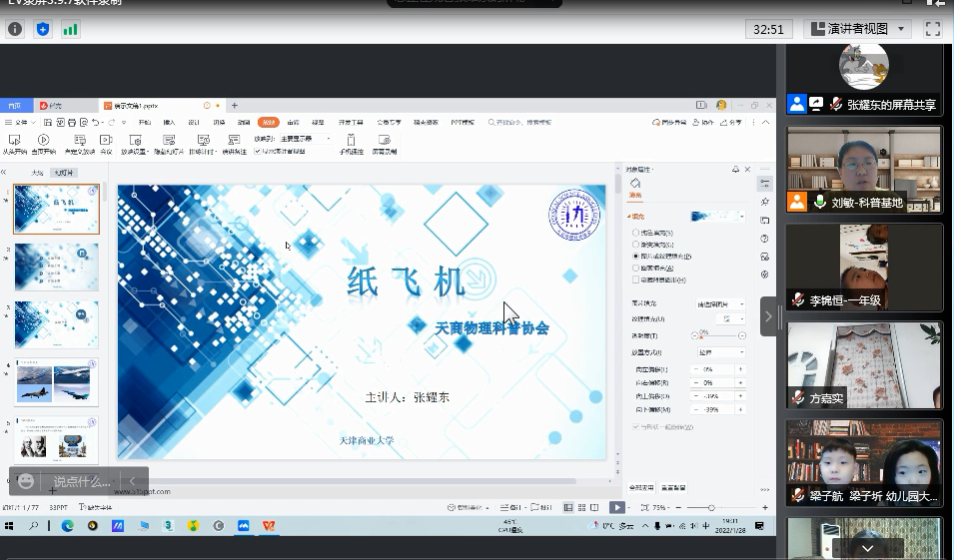This screenshot has width=954, height=560.
Task: Select picture or texture fill (图片或纹理填充) radio option
Action: [x=636, y=256]
